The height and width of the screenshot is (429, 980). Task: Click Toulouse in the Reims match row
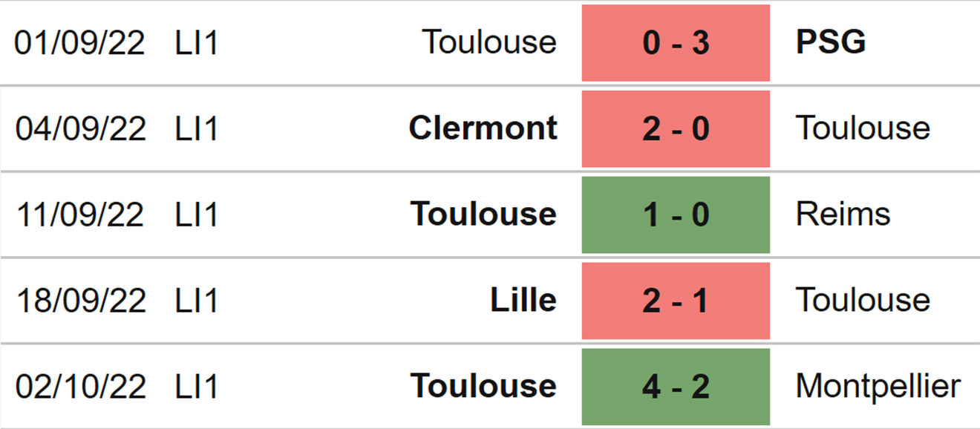click(483, 214)
